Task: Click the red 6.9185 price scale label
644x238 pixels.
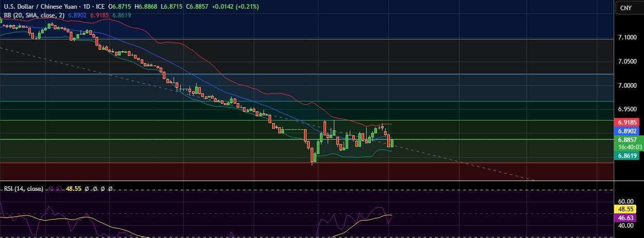Action: (x=627, y=123)
